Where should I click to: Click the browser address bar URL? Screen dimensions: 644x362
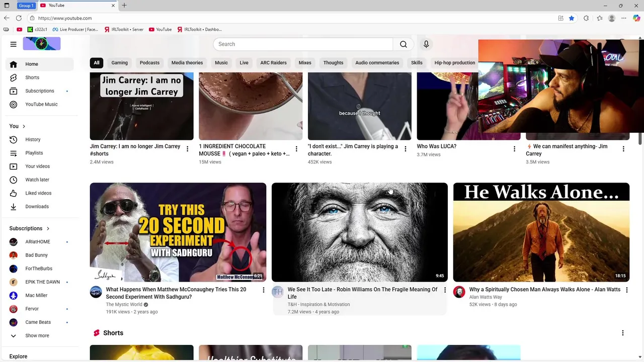click(x=65, y=18)
